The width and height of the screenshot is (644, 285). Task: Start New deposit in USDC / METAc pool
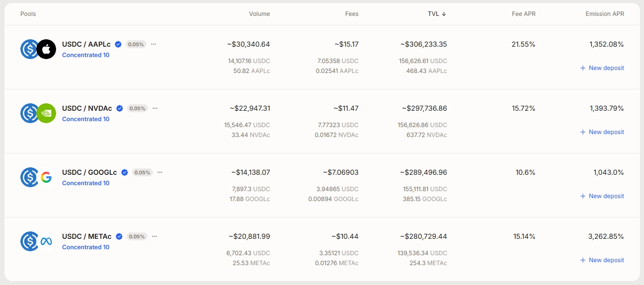pos(602,260)
